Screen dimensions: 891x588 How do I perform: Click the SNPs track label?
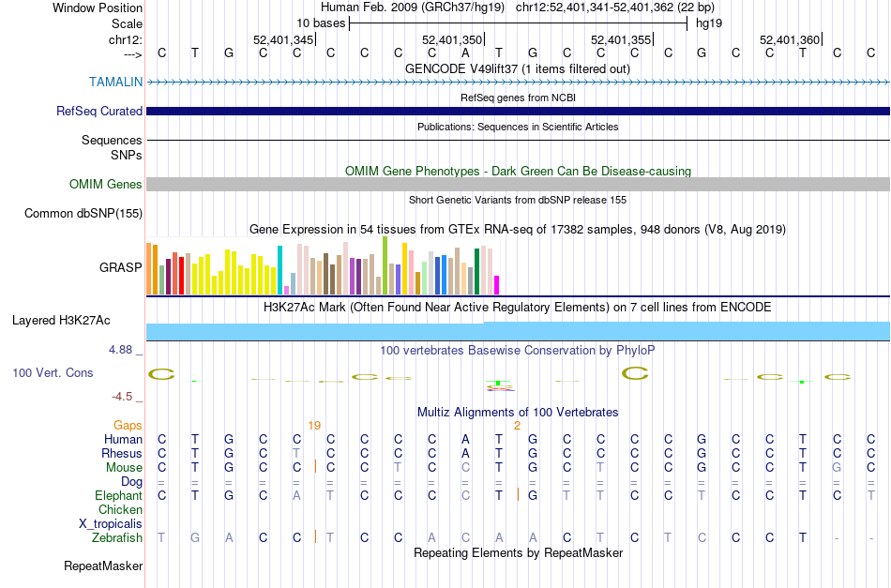(x=127, y=155)
